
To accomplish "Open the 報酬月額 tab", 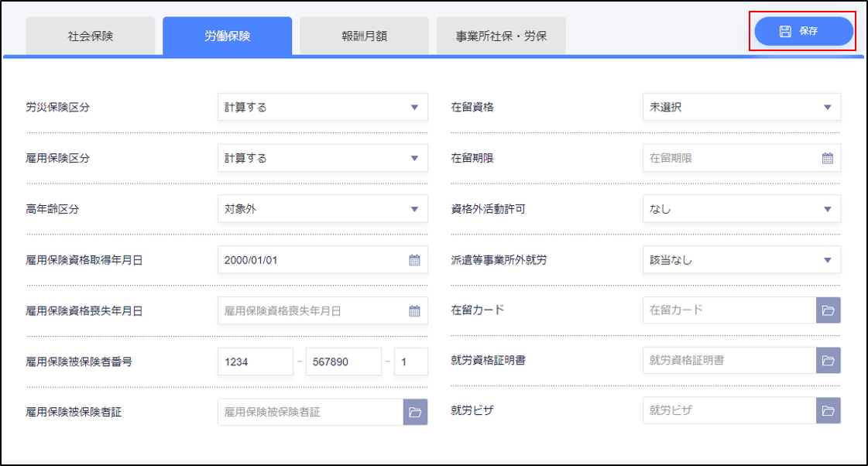I will 364,36.
